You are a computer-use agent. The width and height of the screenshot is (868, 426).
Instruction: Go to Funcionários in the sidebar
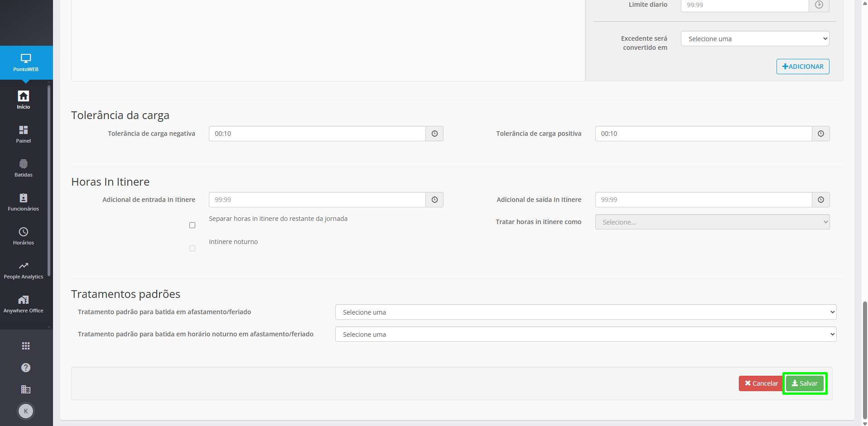[24, 202]
